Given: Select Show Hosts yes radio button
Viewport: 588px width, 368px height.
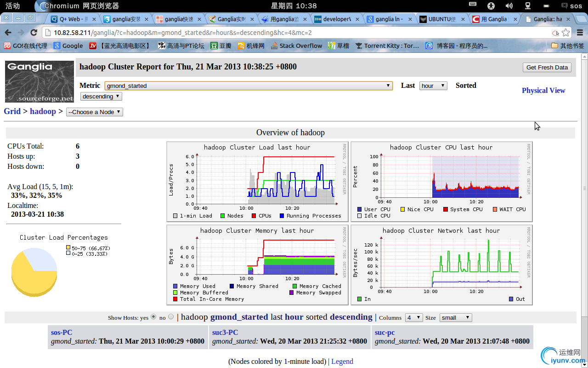Looking at the screenshot, I should 153,316.
